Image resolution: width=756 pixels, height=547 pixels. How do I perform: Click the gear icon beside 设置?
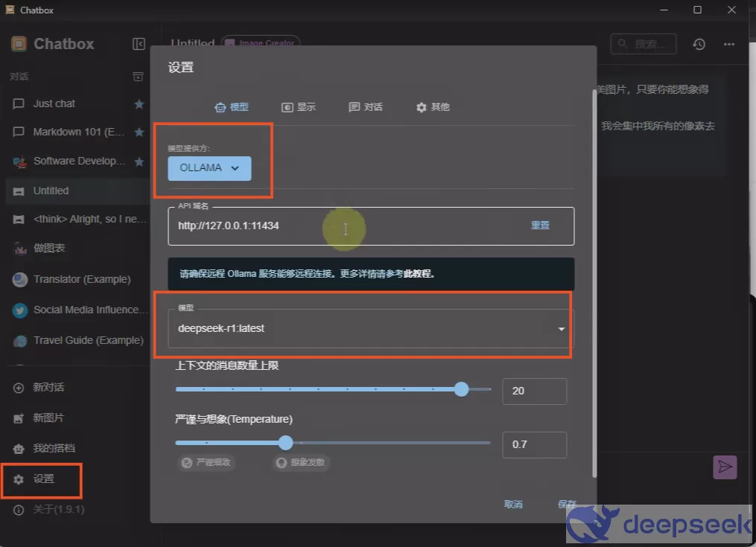click(19, 479)
